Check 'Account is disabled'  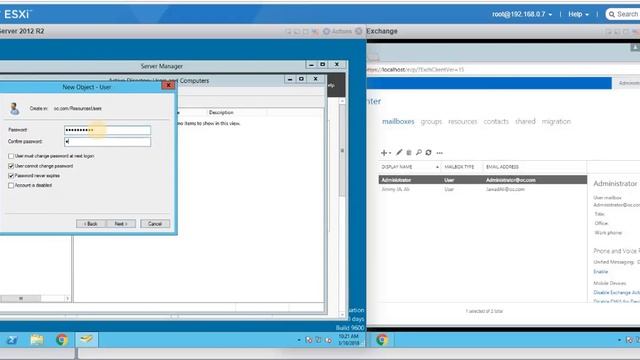pyautogui.click(x=11, y=185)
